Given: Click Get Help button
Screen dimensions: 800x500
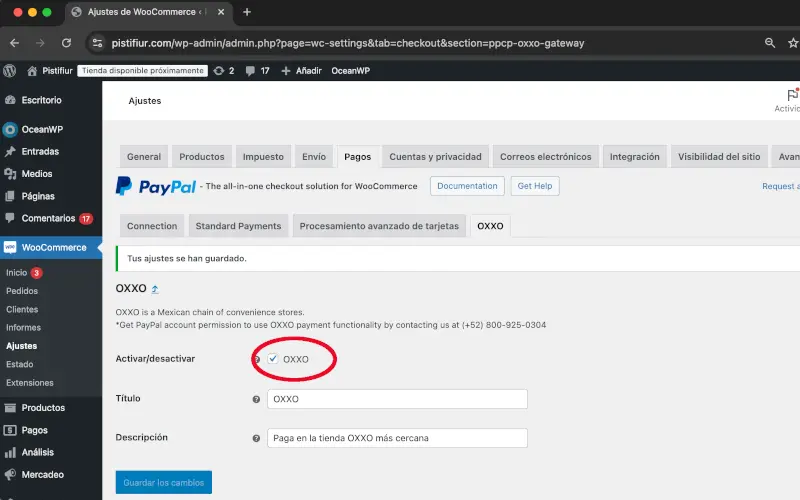Looking at the screenshot, I should [535, 186].
